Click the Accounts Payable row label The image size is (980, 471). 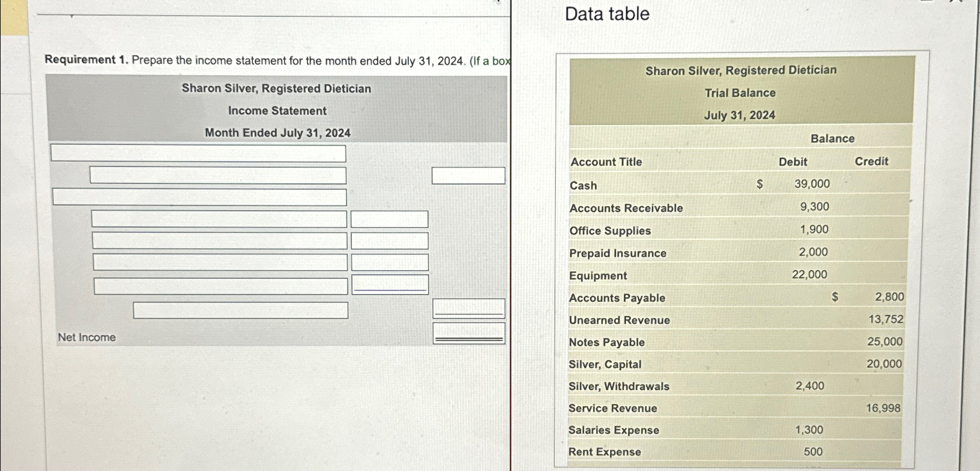click(x=617, y=298)
